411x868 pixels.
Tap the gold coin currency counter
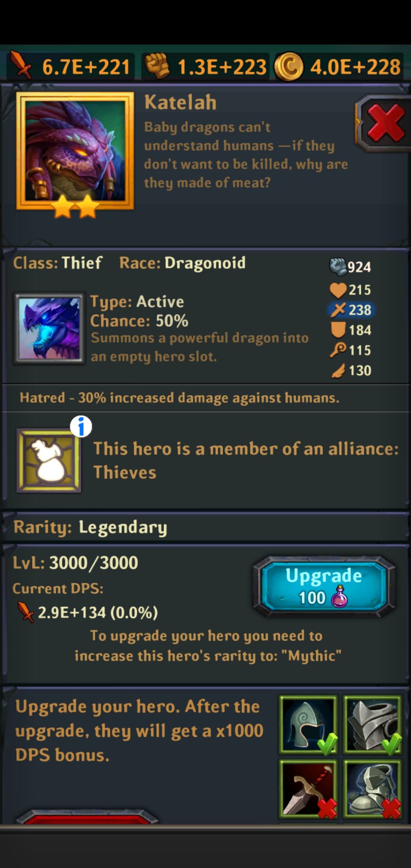[338, 66]
